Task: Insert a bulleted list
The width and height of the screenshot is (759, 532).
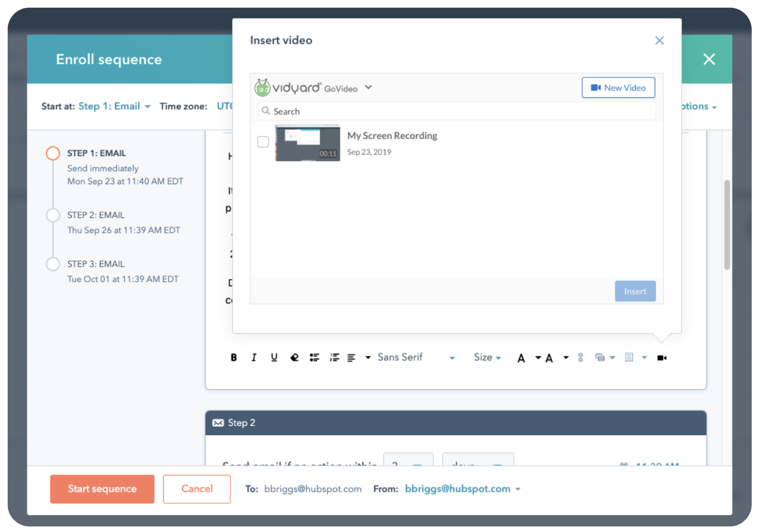Action: [x=314, y=358]
